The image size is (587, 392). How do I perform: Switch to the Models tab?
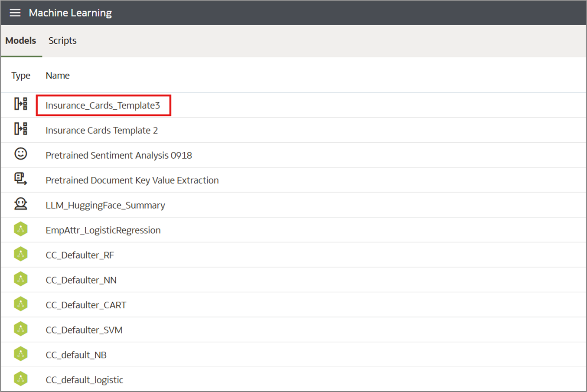pos(21,41)
